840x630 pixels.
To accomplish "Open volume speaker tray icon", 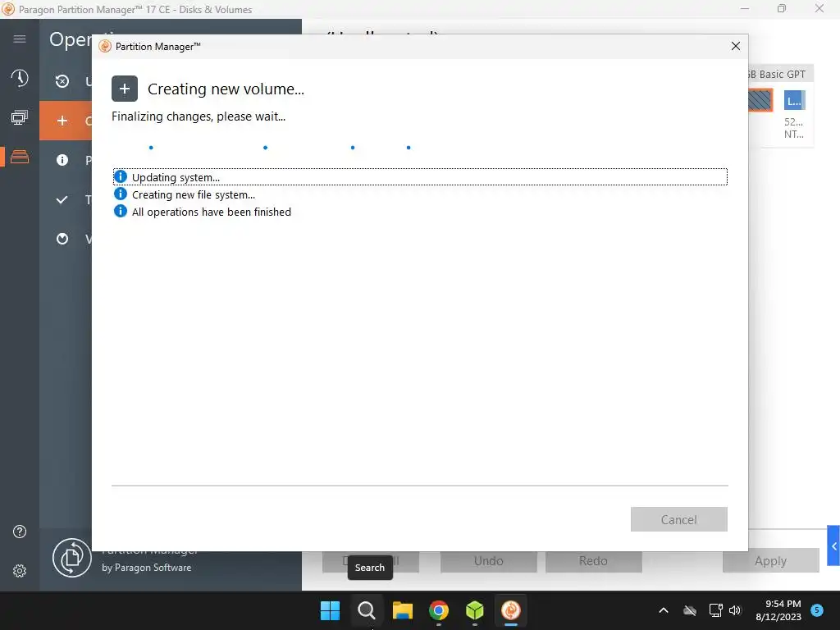I will tap(735, 610).
